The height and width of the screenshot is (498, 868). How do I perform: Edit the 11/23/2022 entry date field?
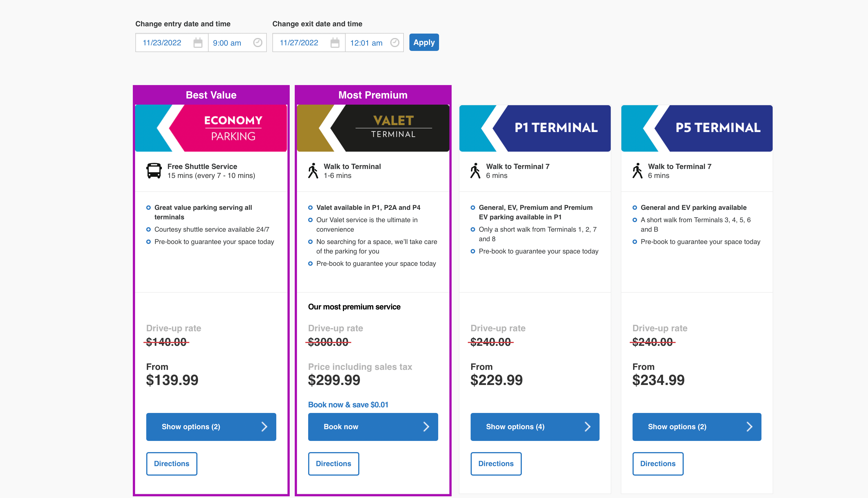172,43
